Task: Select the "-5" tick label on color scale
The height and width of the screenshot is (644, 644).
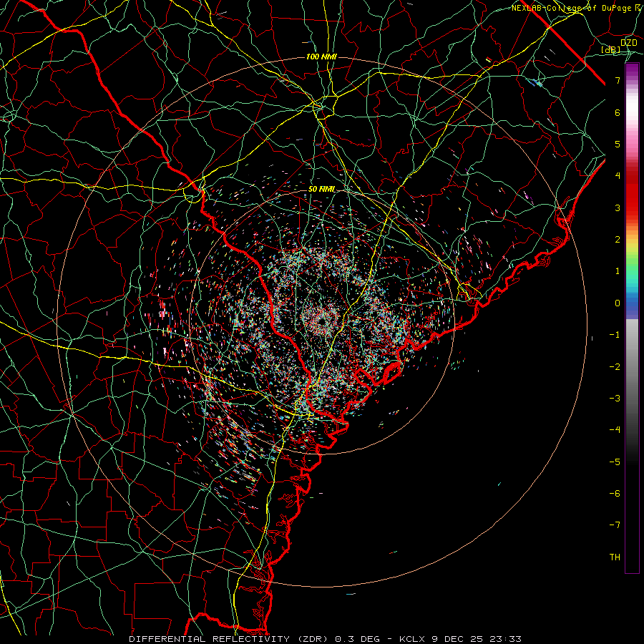Action: [615, 462]
